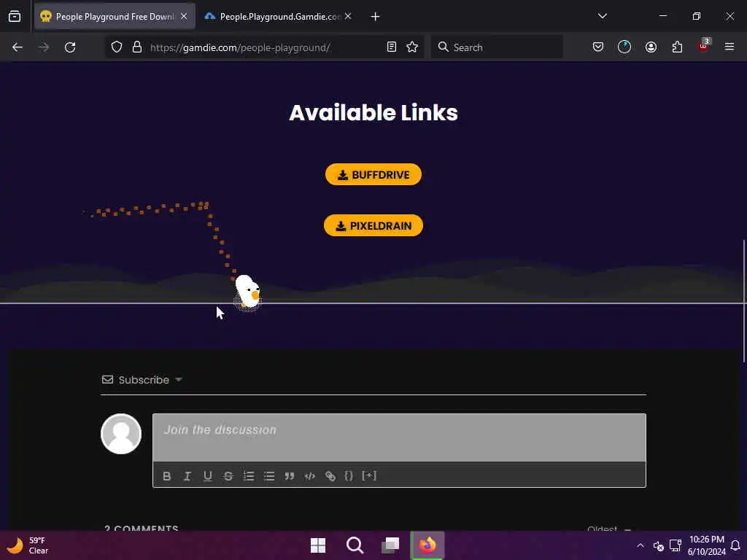Insert code block with the </> icon
Viewport: 747px width, 560px height.
[x=309, y=475]
